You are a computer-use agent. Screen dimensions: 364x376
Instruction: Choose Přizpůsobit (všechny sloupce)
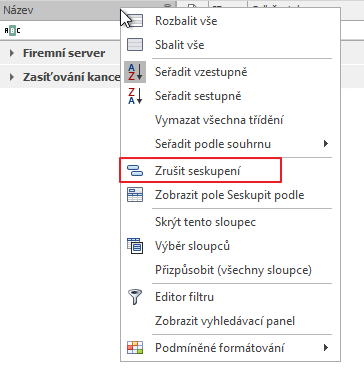230,270
